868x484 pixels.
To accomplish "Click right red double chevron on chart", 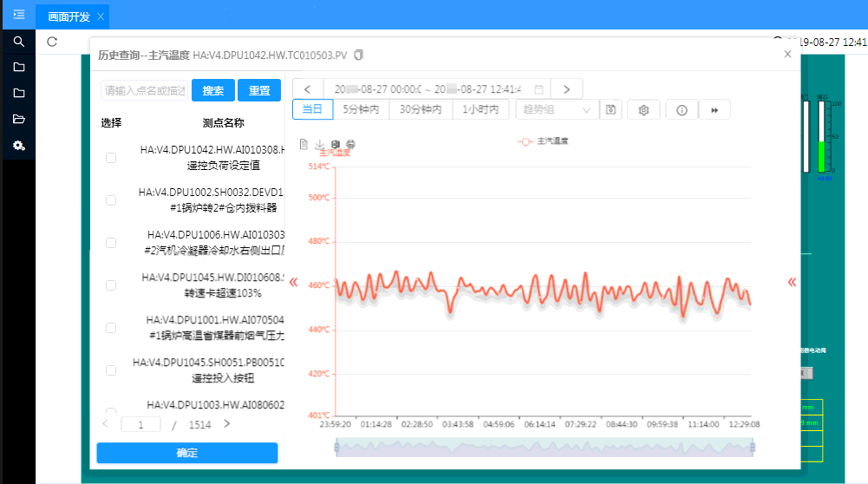I will [793, 282].
